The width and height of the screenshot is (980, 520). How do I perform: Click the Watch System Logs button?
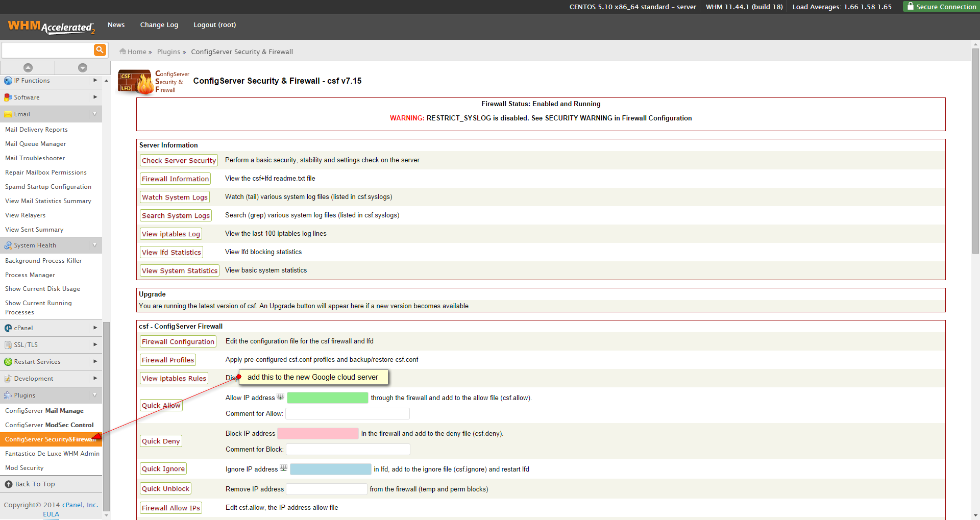pyautogui.click(x=175, y=197)
